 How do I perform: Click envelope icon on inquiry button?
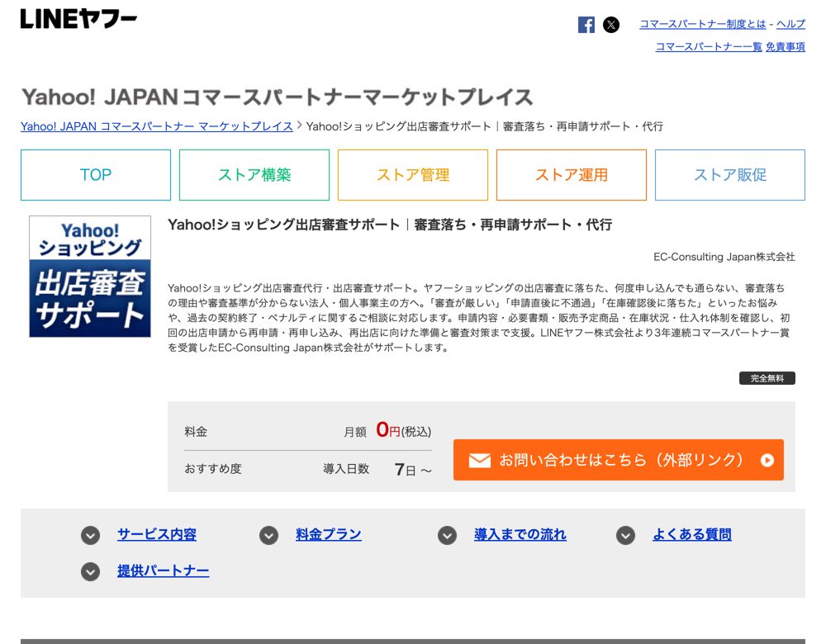coord(479,460)
